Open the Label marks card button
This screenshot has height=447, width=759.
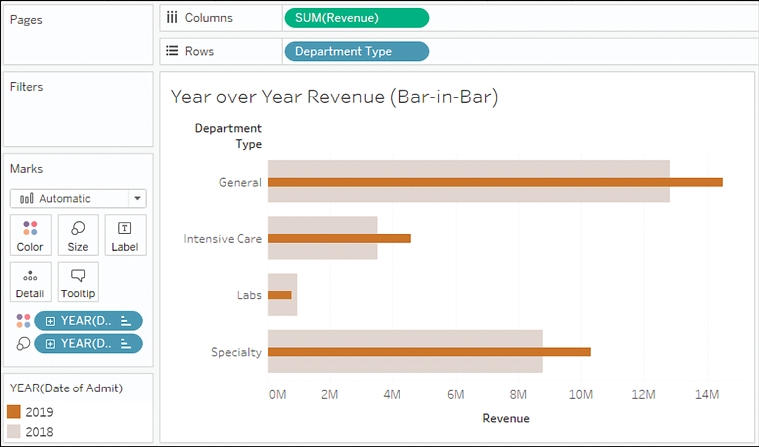[125, 235]
